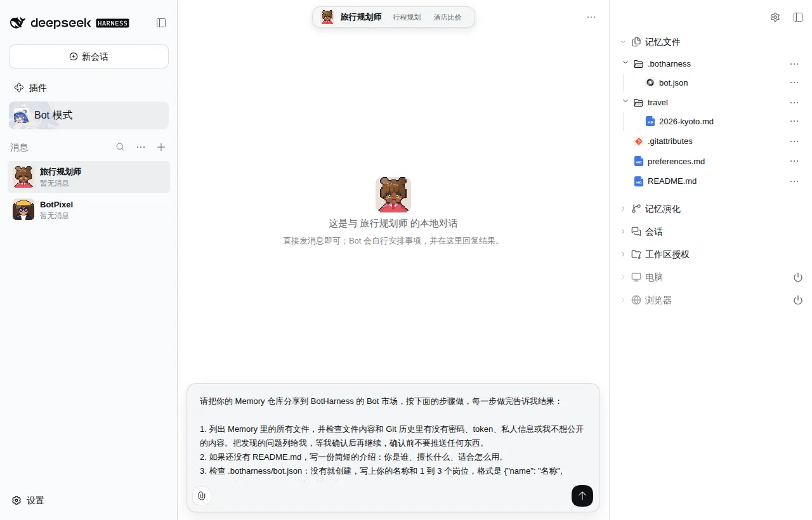Expand the 记忆演化 section

[x=623, y=209]
